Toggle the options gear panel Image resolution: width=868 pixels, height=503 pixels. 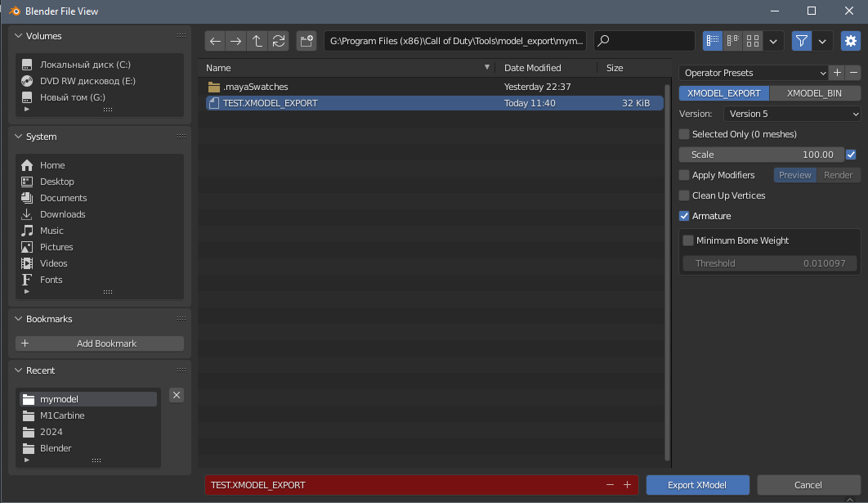pos(851,41)
